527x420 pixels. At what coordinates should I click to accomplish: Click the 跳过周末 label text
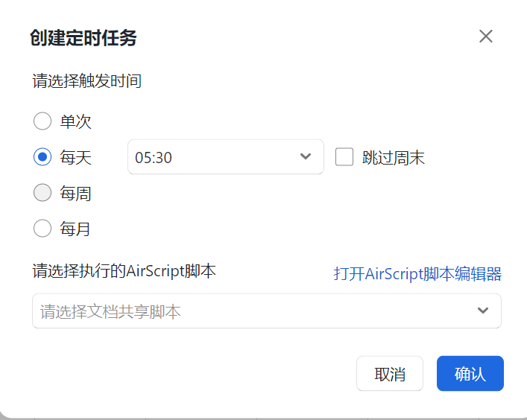coord(394,157)
